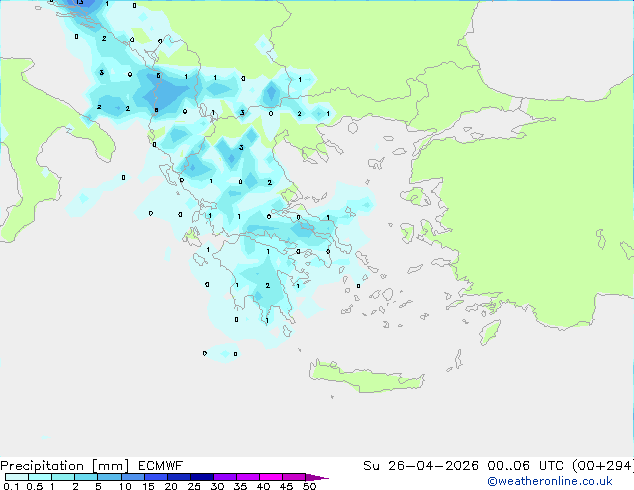
Task: Click the "13" precipitation value on map
Action: [80, 2]
